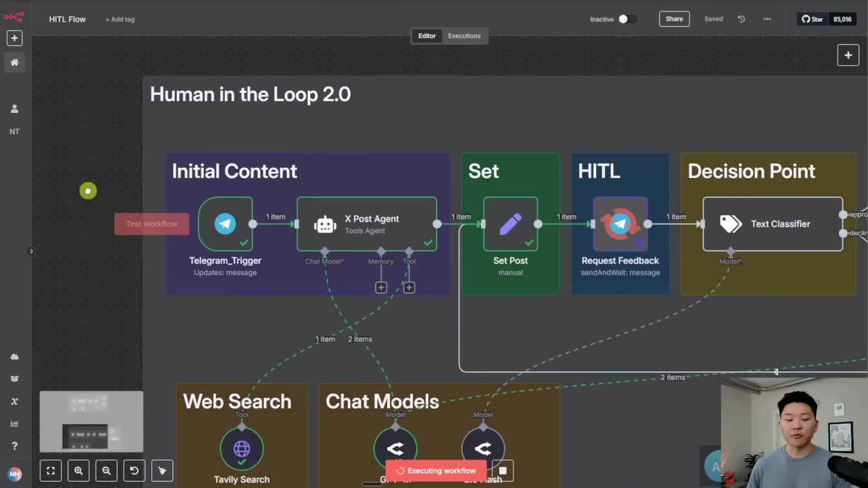Select the X Post Agent node
The image size is (868, 488).
coord(367,224)
